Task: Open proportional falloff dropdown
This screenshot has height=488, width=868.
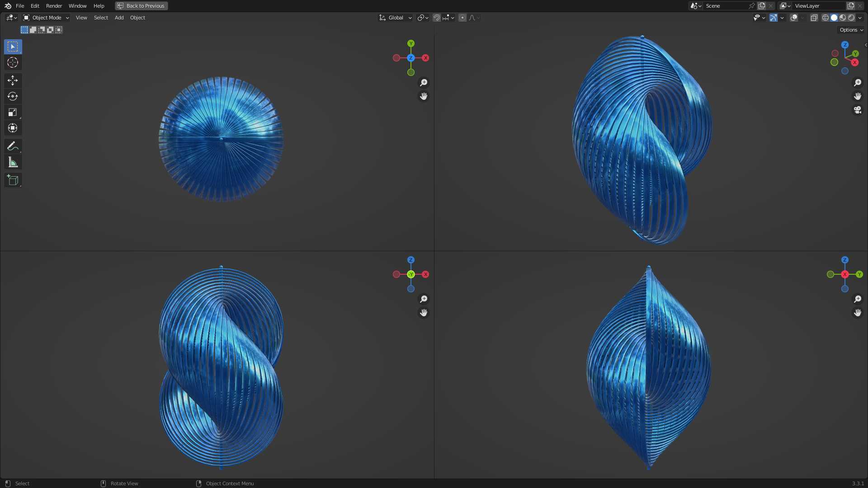Action: pyautogui.click(x=474, y=18)
